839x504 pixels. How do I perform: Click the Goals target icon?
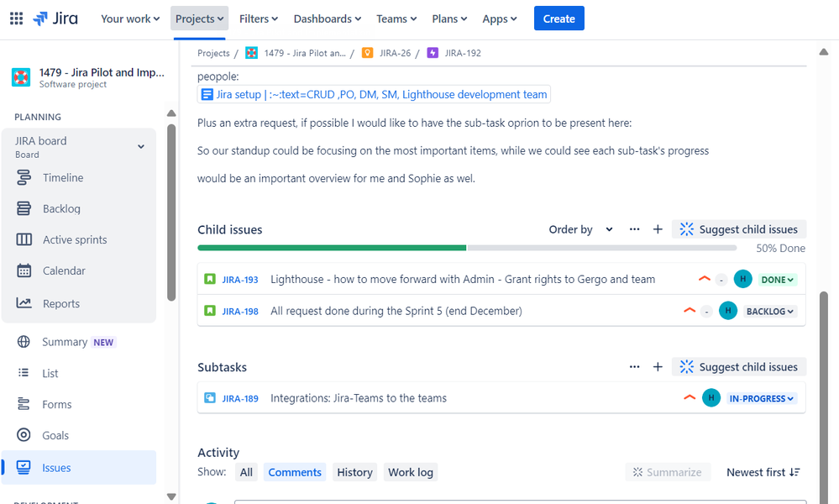point(24,435)
